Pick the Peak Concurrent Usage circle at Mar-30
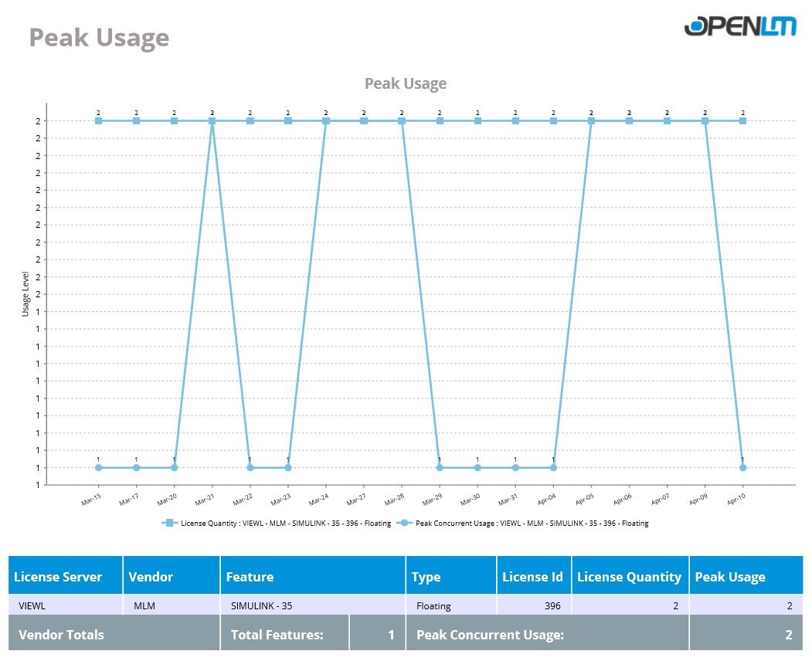 (x=477, y=467)
